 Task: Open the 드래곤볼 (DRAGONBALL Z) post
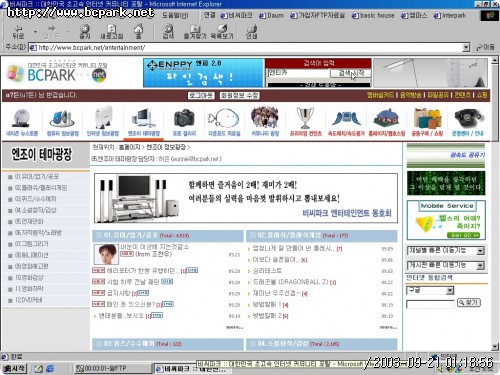pyautogui.click(x=290, y=282)
